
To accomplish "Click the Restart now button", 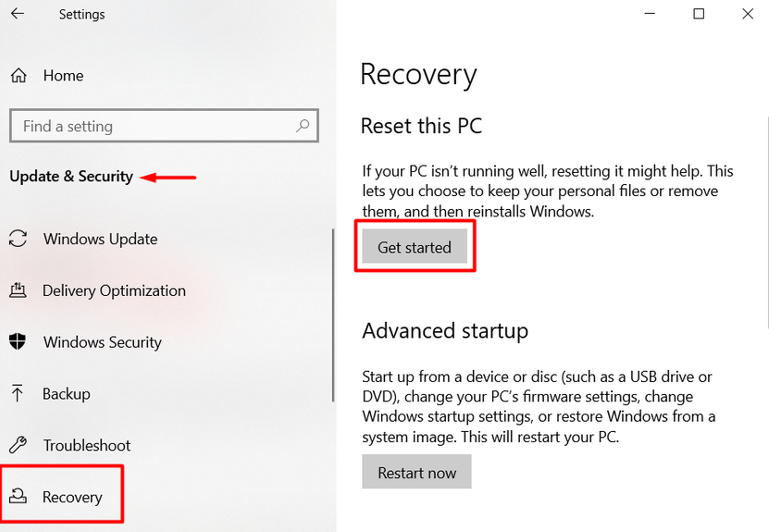I will pyautogui.click(x=416, y=473).
